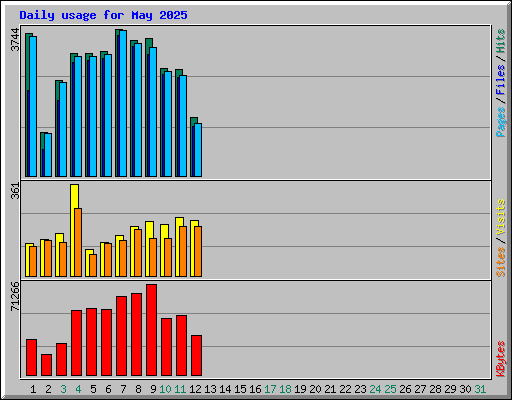
Task: Click the tallest red KBytes bar, day 9
Action: point(151,330)
